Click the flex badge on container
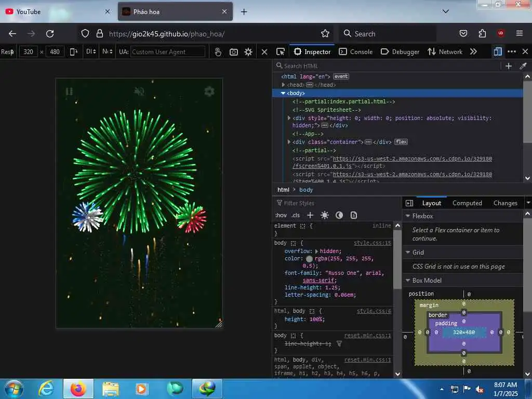This screenshot has width=532, height=399. [401, 142]
